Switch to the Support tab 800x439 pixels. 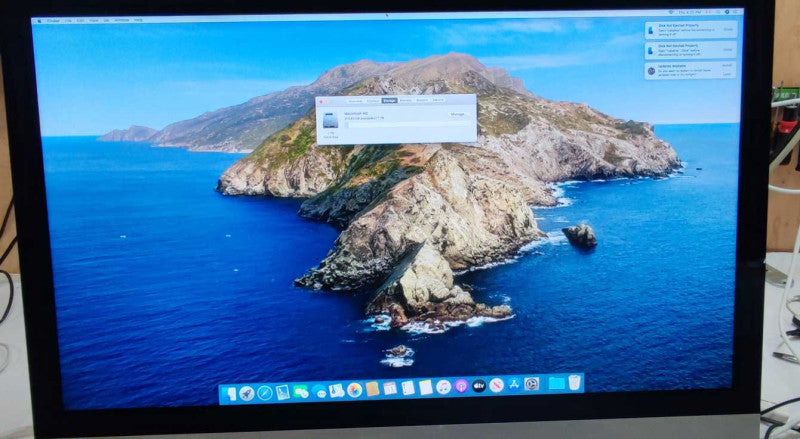coord(422,100)
